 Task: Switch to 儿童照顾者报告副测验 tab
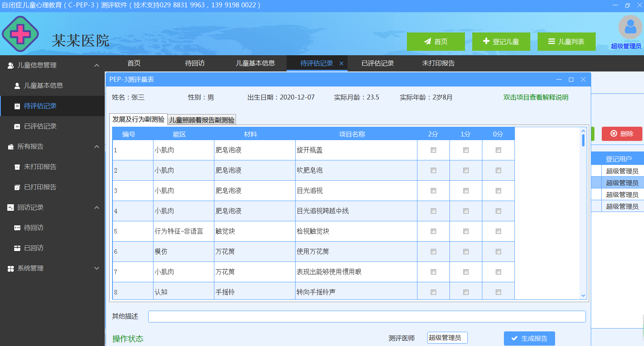(x=202, y=120)
